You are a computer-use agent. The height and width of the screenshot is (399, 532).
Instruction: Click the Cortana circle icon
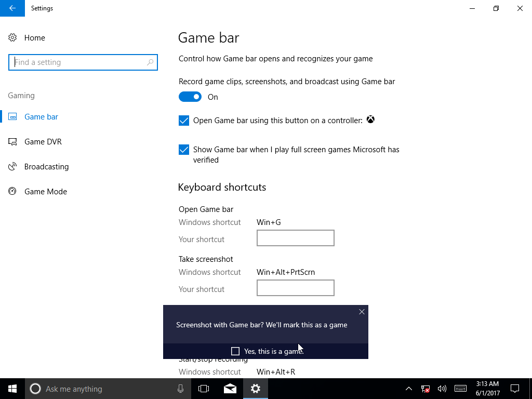(35, 389)
